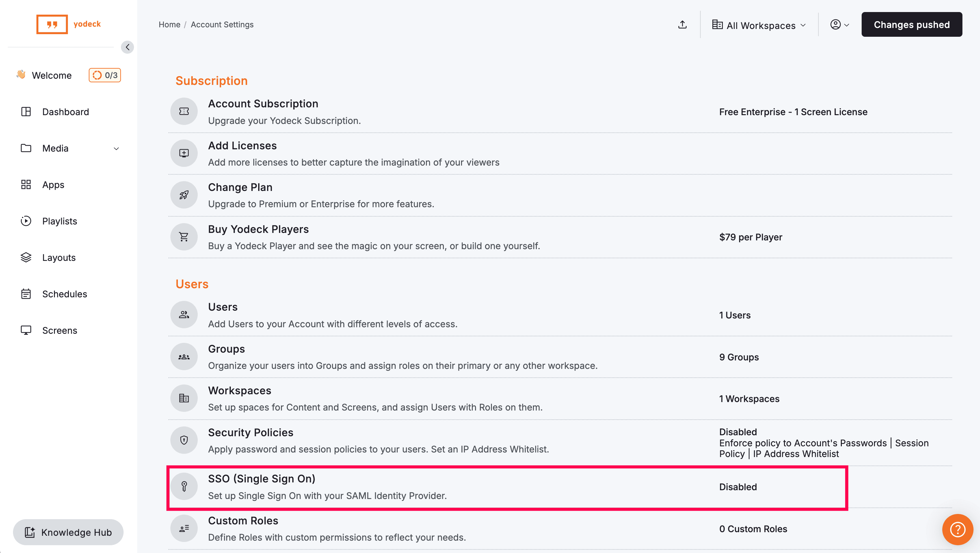Click the Security Policies shield icon
This screenshot has height=553, width=980.
[x=184, y=440]
